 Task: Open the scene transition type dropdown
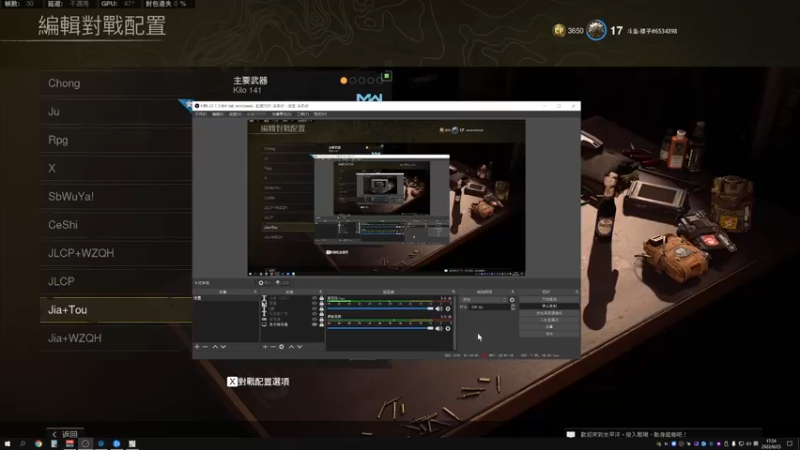point(483,300)
